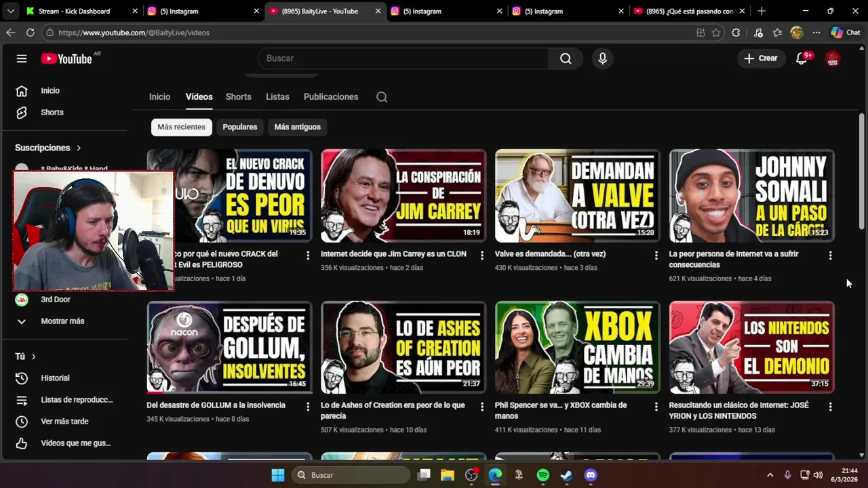The height and width of the screenshot is (488, 868).
Task: Open Windows Start menu
Action: pyautogui.click(x=278, y=475)
